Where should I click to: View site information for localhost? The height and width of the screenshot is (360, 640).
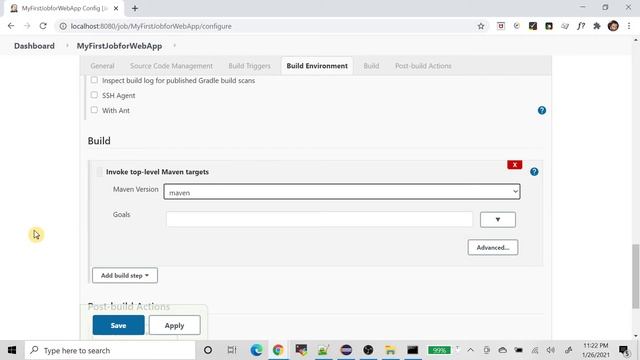(x=63, y=26)
